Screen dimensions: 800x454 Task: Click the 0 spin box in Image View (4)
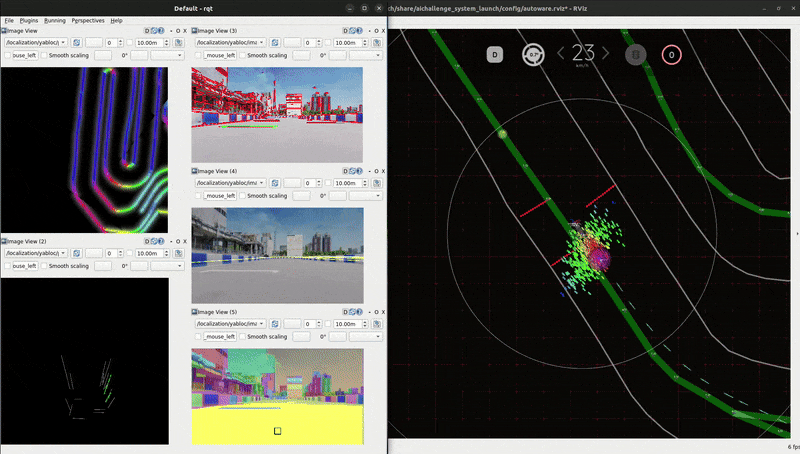(312, 183)
